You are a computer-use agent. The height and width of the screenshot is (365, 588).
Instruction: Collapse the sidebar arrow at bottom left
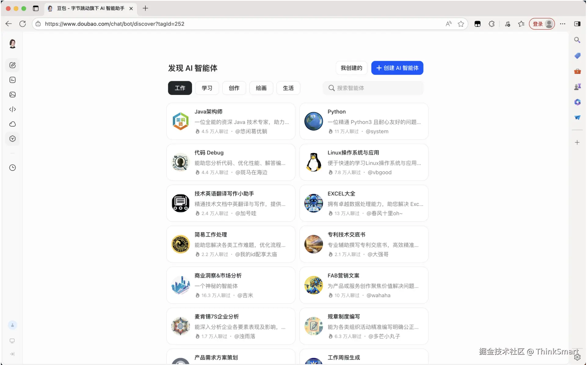(x=12, y=354)
